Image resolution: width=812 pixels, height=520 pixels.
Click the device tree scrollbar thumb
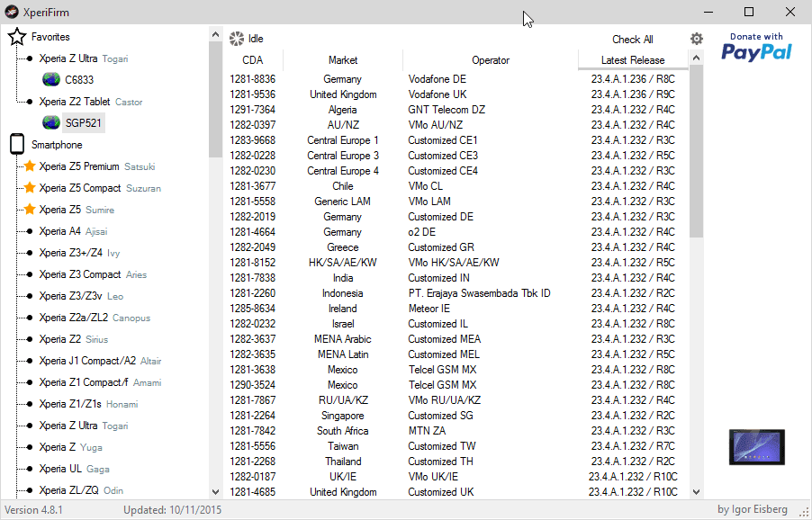(x=215, y=100)
